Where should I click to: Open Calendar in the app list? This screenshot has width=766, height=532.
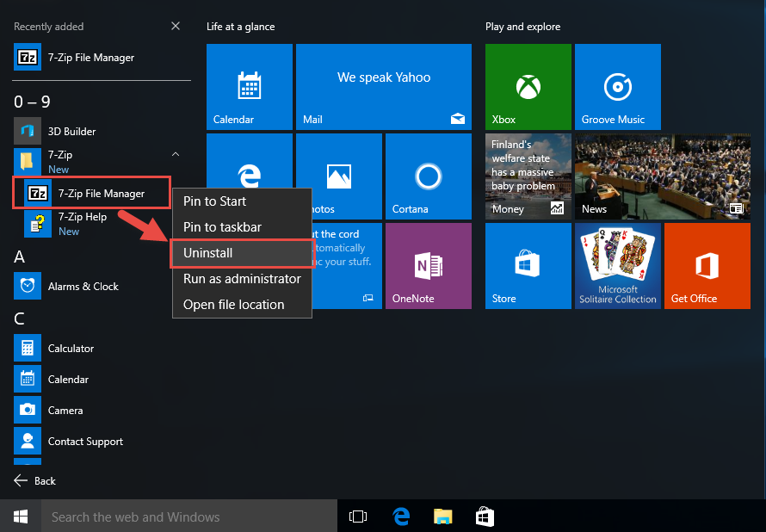[x=101, y=379]
